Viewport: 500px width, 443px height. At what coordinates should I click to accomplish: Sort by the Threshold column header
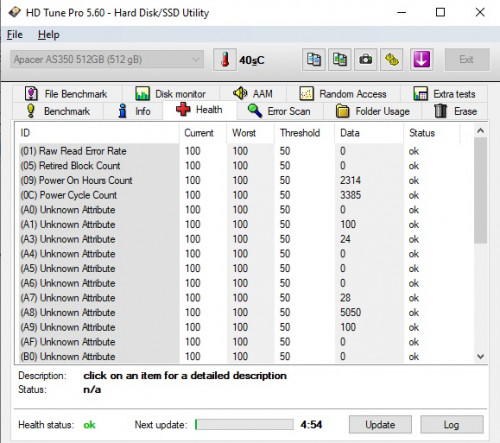pos(300,133)
